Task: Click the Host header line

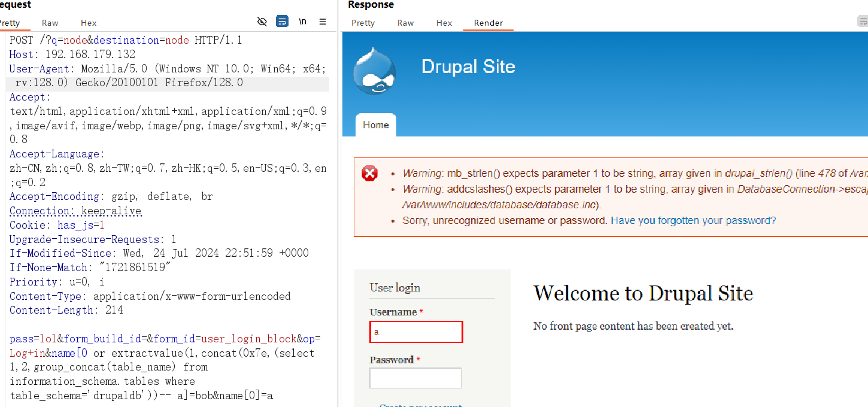Action: pyautogui.click(x=72, y=54)
